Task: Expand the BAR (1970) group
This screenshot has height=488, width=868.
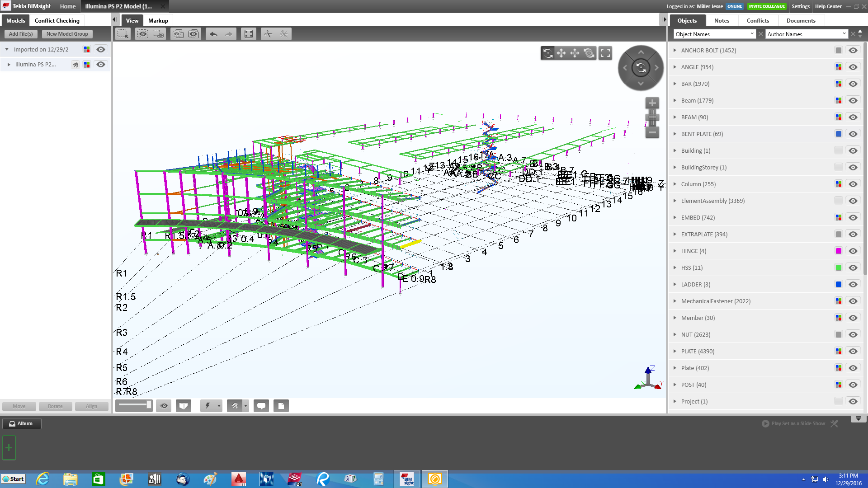Action: (x=675, y=84)
